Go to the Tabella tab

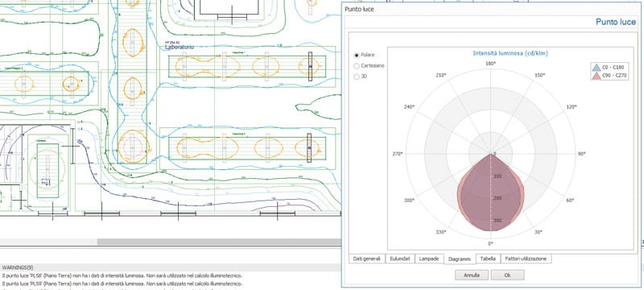click(x=488, y=259)
